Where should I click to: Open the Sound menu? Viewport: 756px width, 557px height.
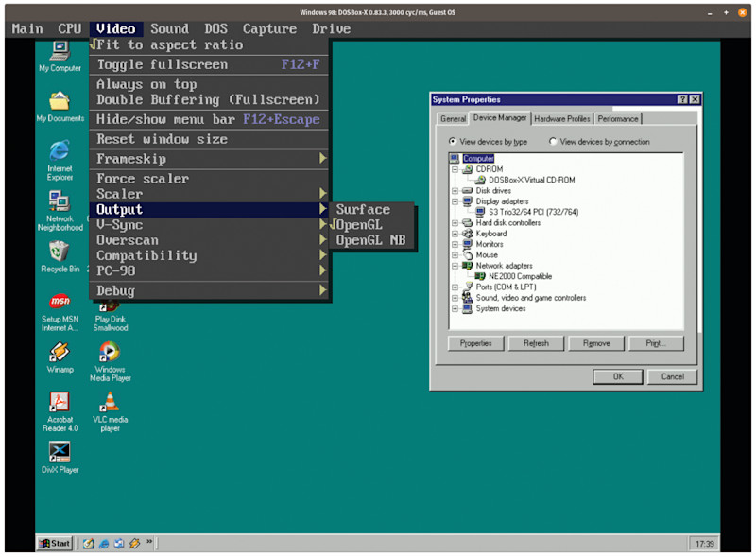click(170, 29)
